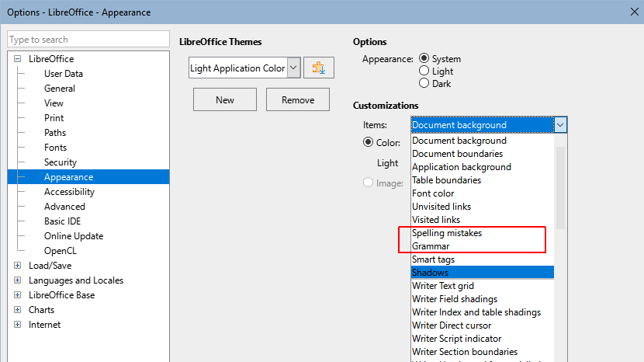Click the items list scrollbar thumb
Viewport: 644px width, 362px height.
pyautogui.click(x=560, y=187)
